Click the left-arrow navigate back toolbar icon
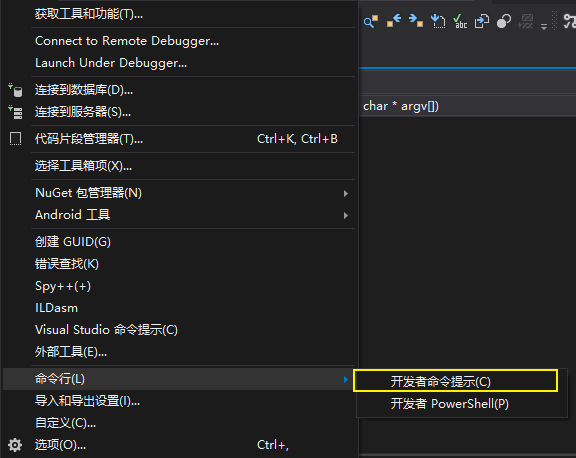The image size is (576, 458). pyautogui.click(x=393, y=21)
